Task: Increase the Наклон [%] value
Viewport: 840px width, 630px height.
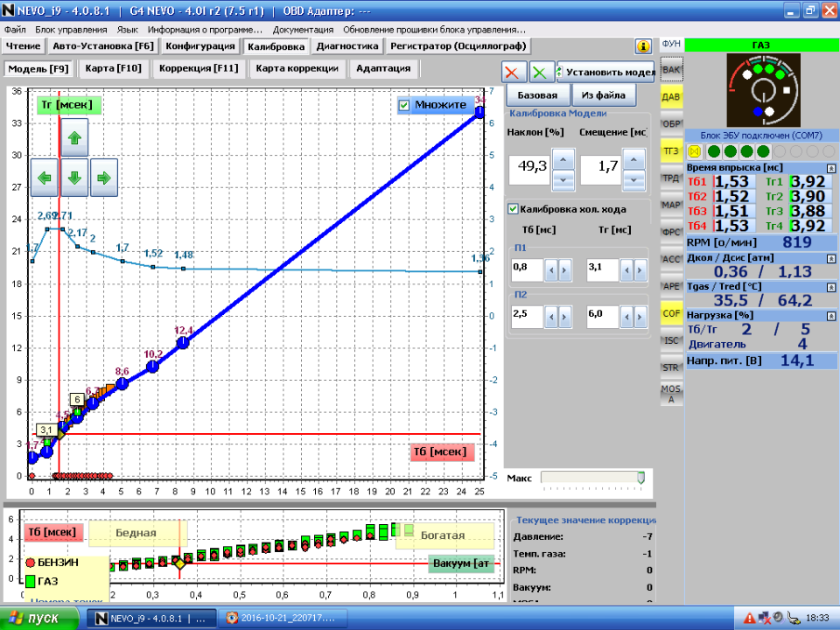Action: click(x=563, y=158)
